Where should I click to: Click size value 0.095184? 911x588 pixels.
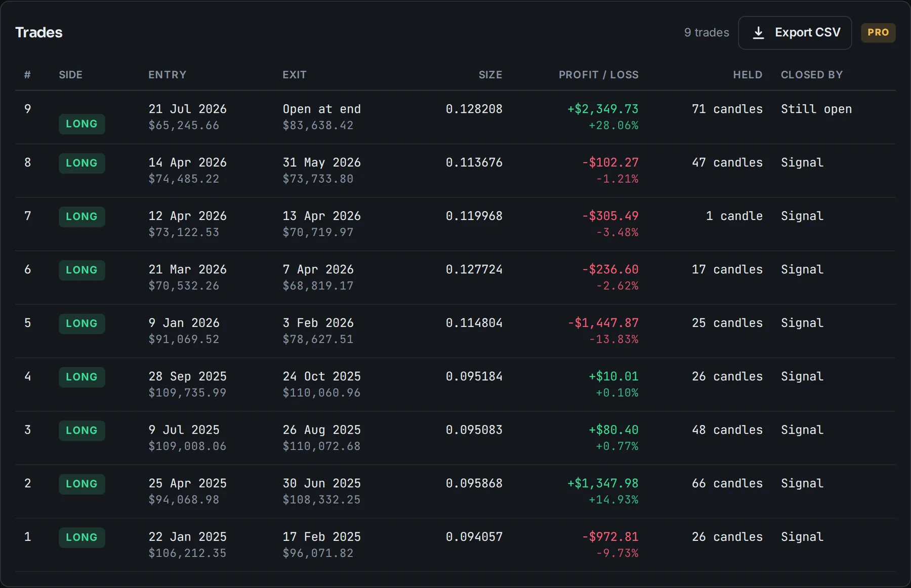[474, 376]
